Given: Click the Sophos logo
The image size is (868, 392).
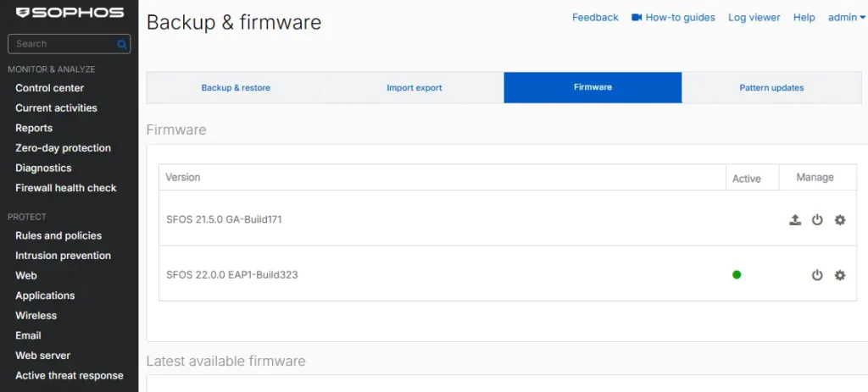Looking at the screenshot, I should (70, 13).
